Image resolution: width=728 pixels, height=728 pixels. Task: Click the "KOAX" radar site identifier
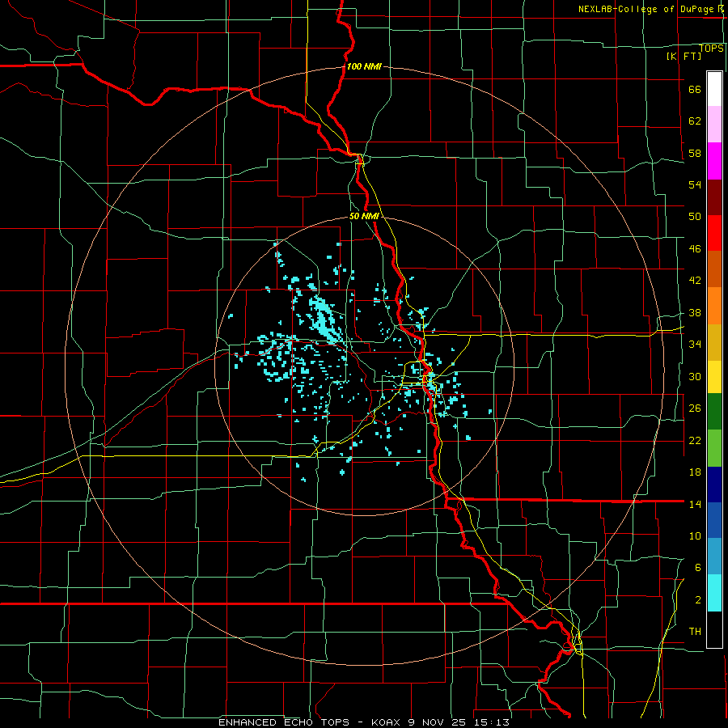(x=387, y=722)
